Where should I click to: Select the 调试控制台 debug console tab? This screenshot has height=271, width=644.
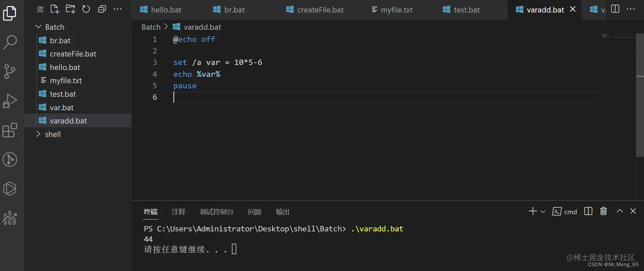click(217, 212)
